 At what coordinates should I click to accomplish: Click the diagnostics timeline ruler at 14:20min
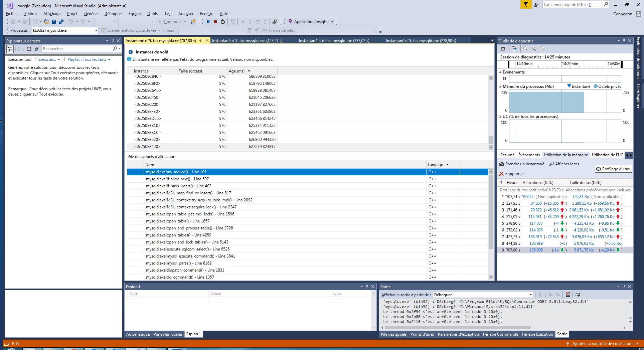click(570, 64)
